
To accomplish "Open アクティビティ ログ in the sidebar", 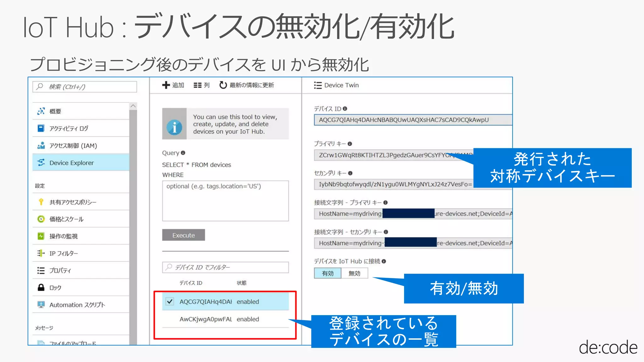I will (x=69, y=128).
